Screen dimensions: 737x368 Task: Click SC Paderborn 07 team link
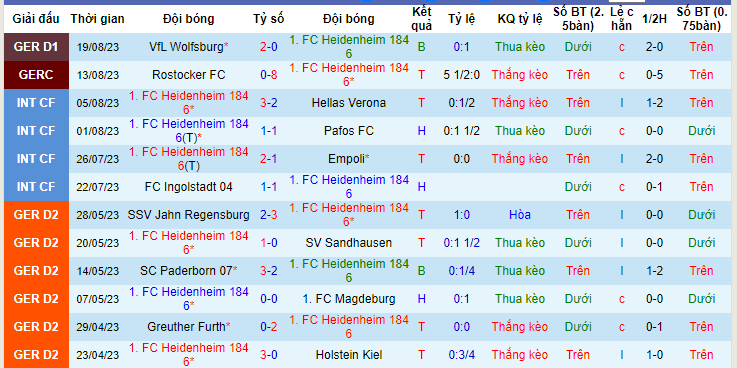coord(186,271)
